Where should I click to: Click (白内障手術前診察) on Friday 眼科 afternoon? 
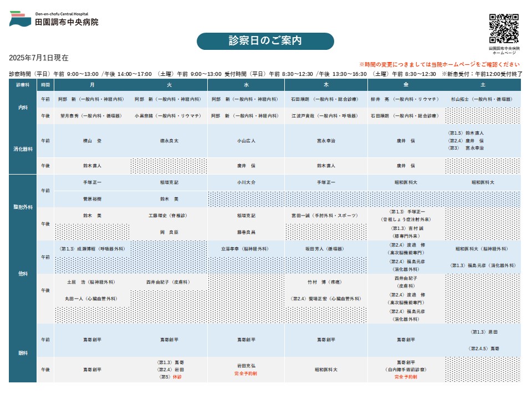(x=406, y=370)
